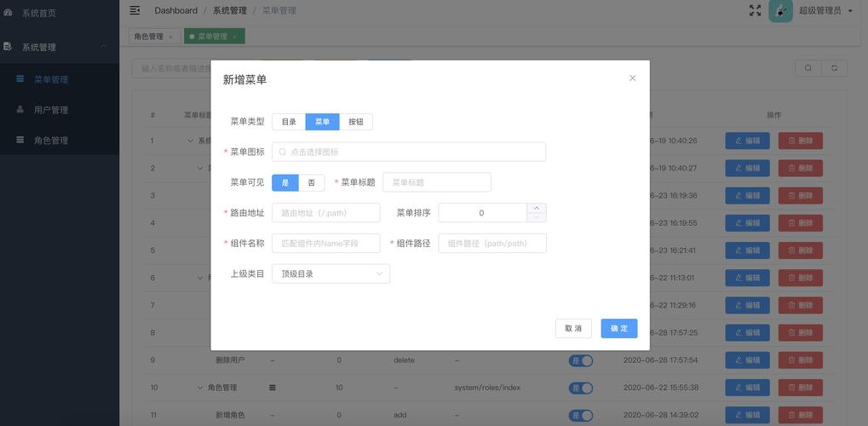Viewport: 868px width, 426px height.
Task: Click the search icon button above the table
Action: click(808, 68)
